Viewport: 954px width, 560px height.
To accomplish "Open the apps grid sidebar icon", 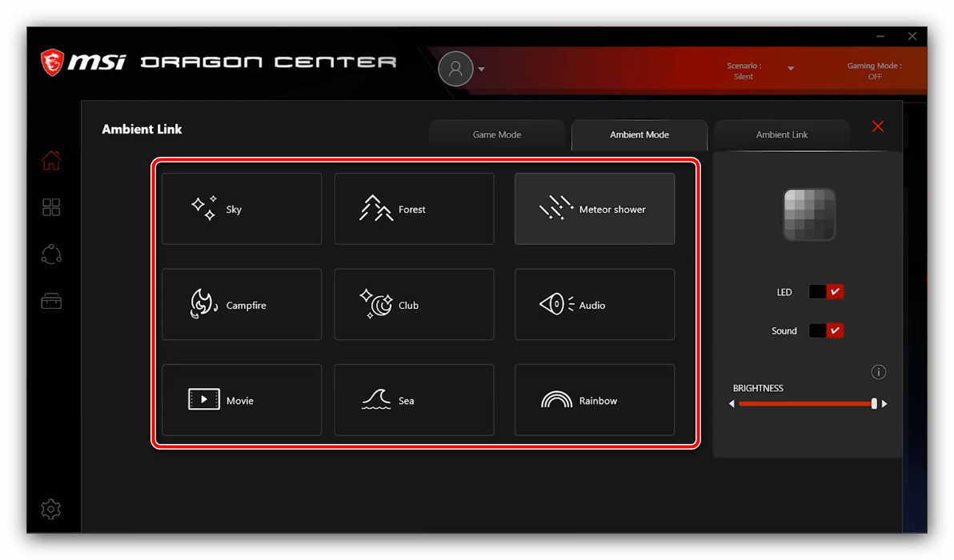I will [51, 208].
